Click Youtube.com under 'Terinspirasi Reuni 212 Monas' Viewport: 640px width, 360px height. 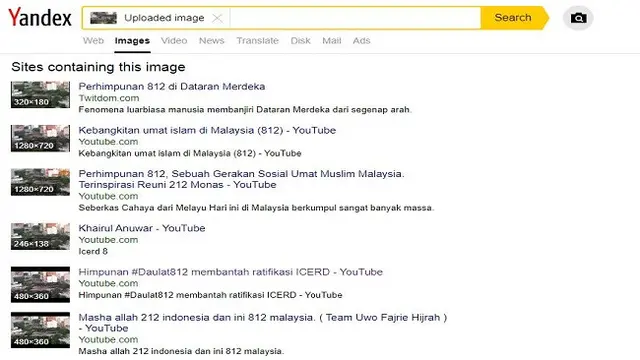click(108, 196)
